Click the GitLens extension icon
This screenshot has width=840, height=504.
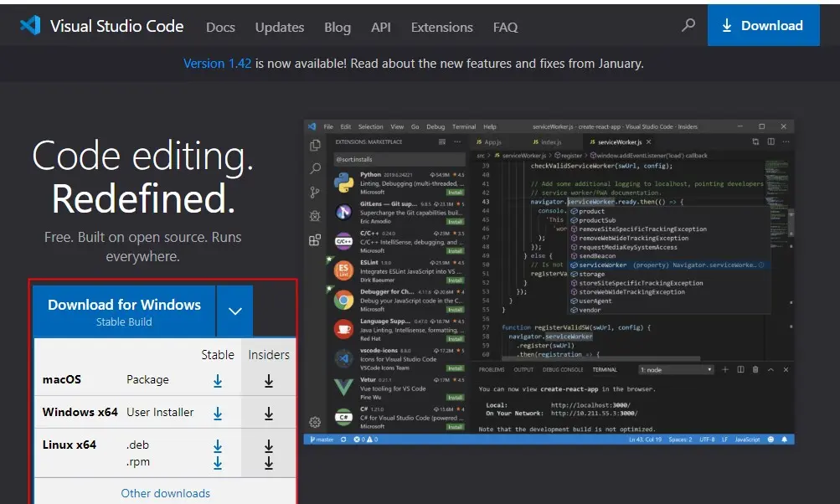pyautogui.click(x=343, y=212)
